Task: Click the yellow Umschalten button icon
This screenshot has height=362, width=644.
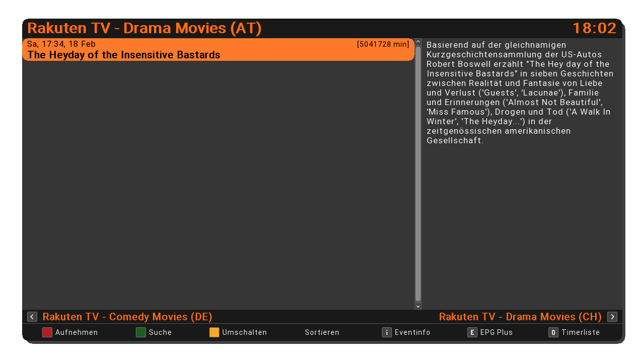Action: tap(214, 332)
